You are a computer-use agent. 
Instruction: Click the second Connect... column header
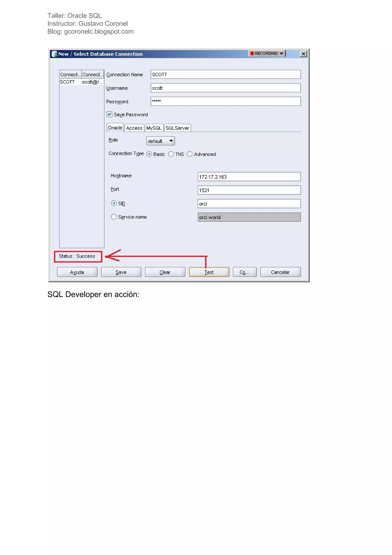93,75
